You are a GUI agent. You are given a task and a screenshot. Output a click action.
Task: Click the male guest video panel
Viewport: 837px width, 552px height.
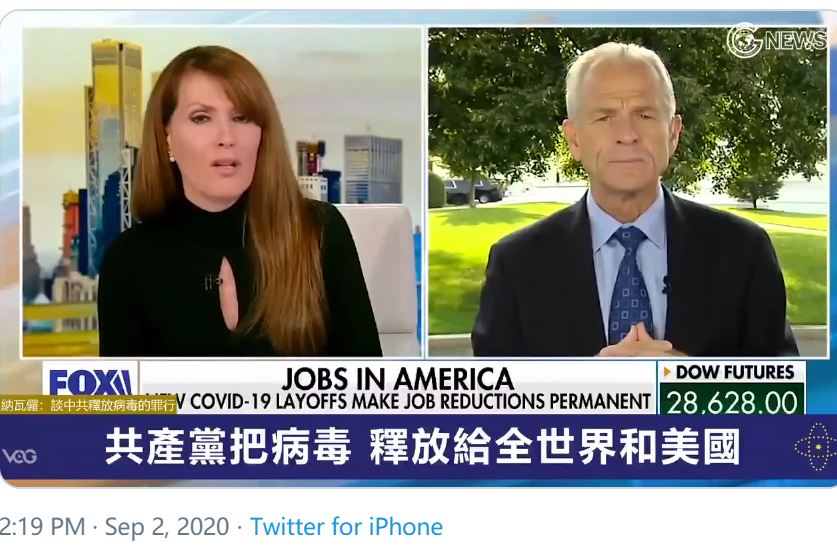click(x=628, y=192)
